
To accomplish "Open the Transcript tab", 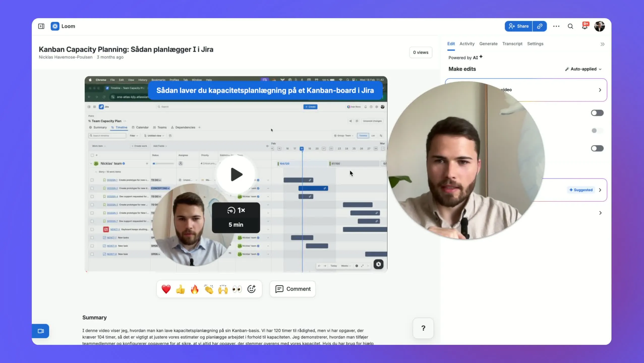I will click(x=512, y=44).
